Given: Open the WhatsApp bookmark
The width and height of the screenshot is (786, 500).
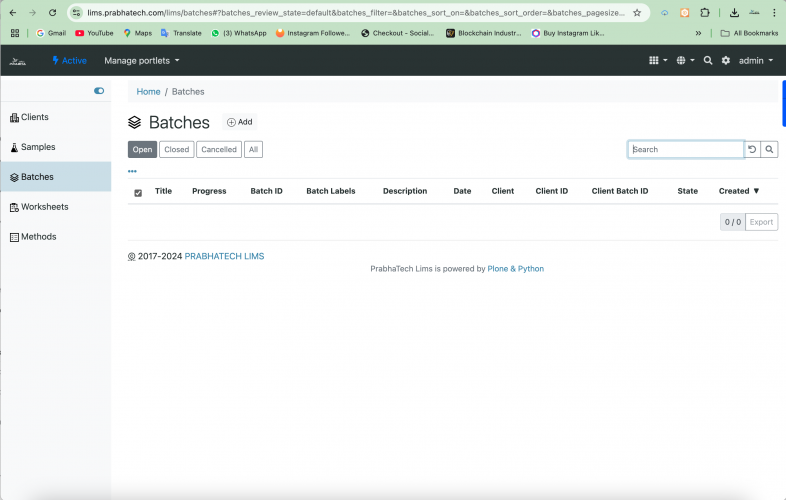Looking at the screenshot, I should point(239,33).
